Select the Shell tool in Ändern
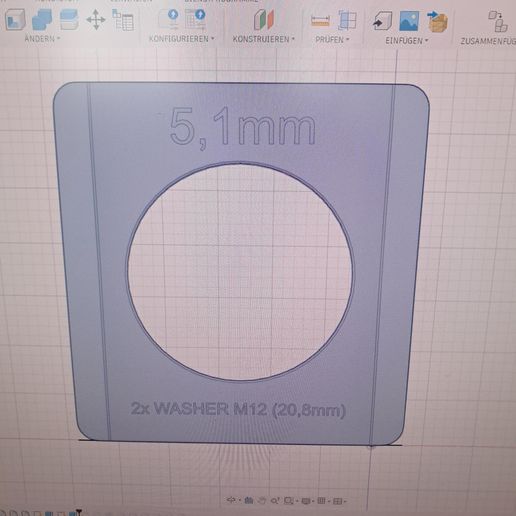 point(15,20)
